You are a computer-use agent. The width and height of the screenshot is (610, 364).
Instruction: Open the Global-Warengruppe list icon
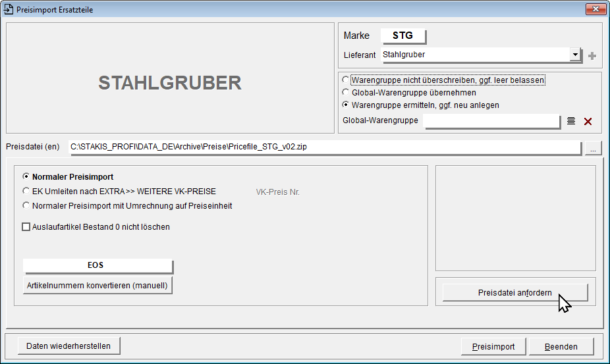pos(570,121)
